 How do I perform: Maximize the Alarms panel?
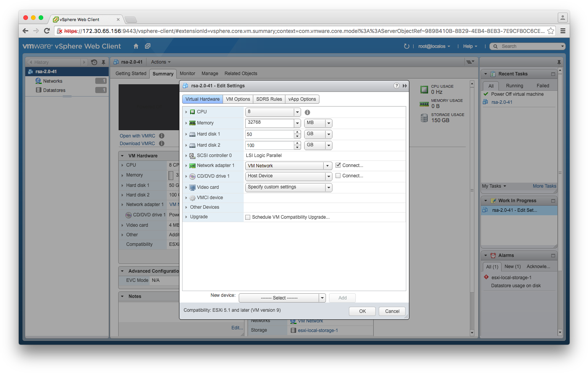click(553, 255)
